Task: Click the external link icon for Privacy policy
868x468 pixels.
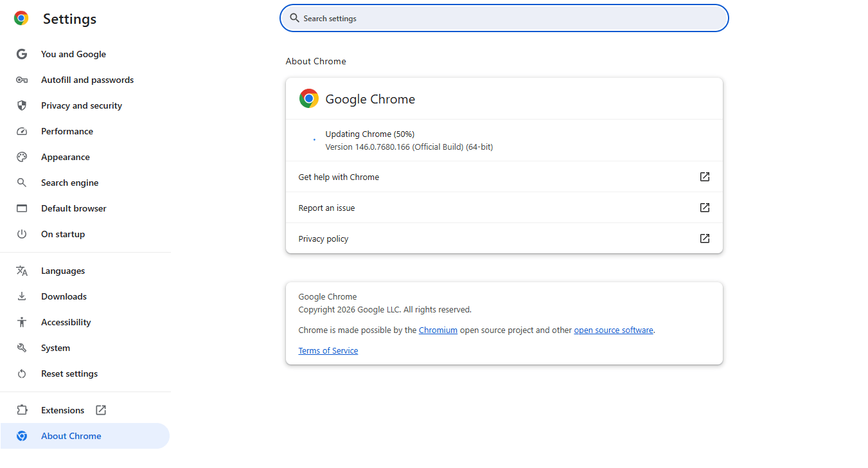Action: click(x=705, y=239)
